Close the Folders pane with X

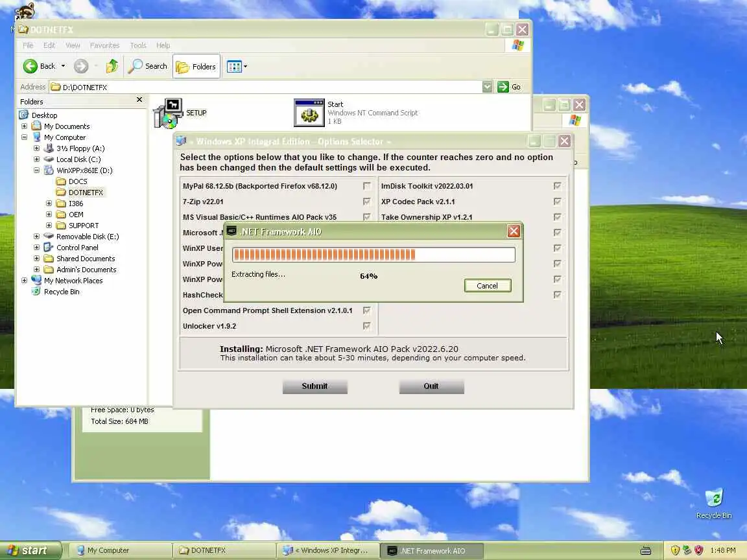coord(139,100)
